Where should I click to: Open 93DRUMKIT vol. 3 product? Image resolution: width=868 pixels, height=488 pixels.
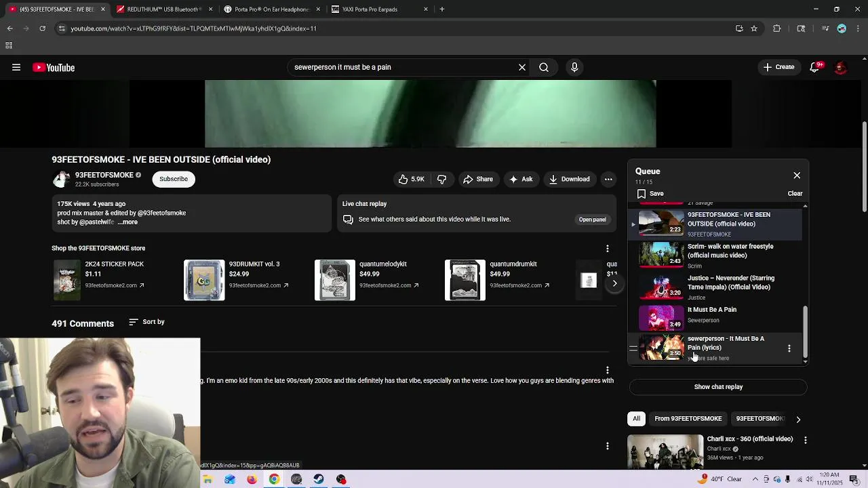(x=204, y=280)
